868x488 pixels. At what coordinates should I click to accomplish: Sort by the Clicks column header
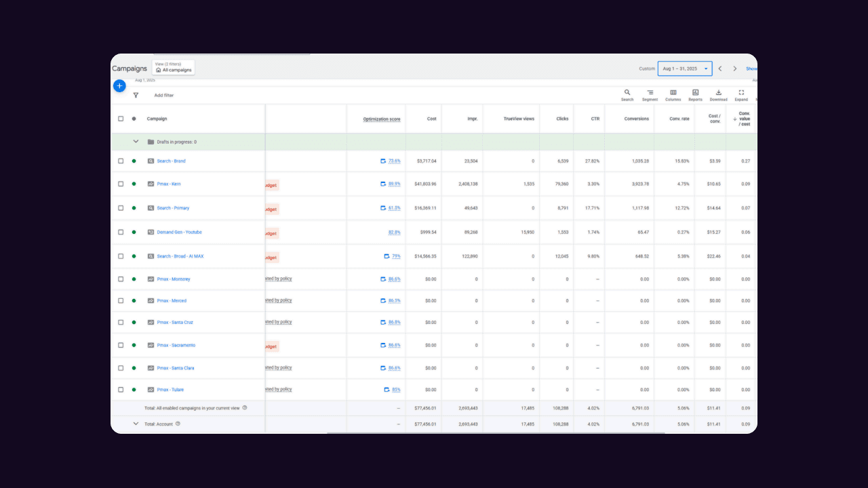[x=562, y=119]
